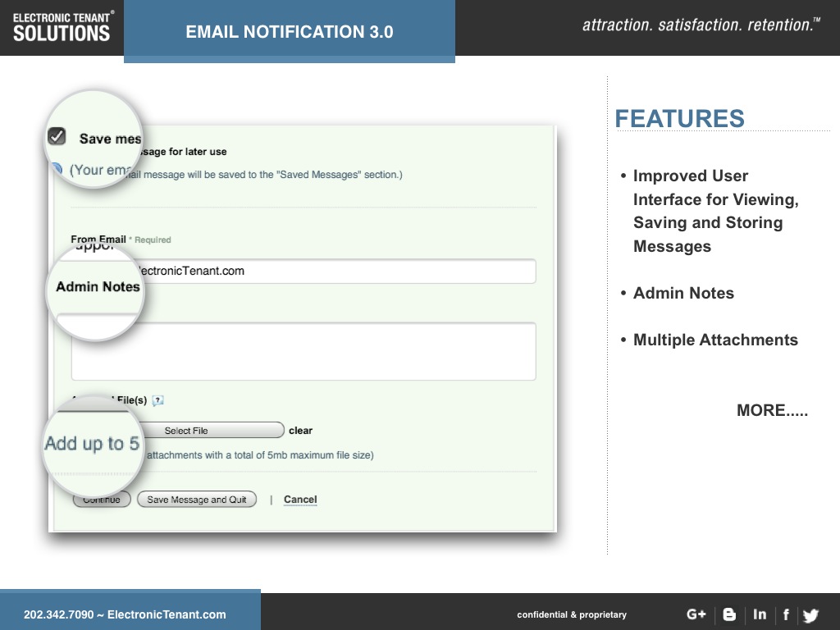
Task: Click the Cancel link
Action: (x=300, y=500)
